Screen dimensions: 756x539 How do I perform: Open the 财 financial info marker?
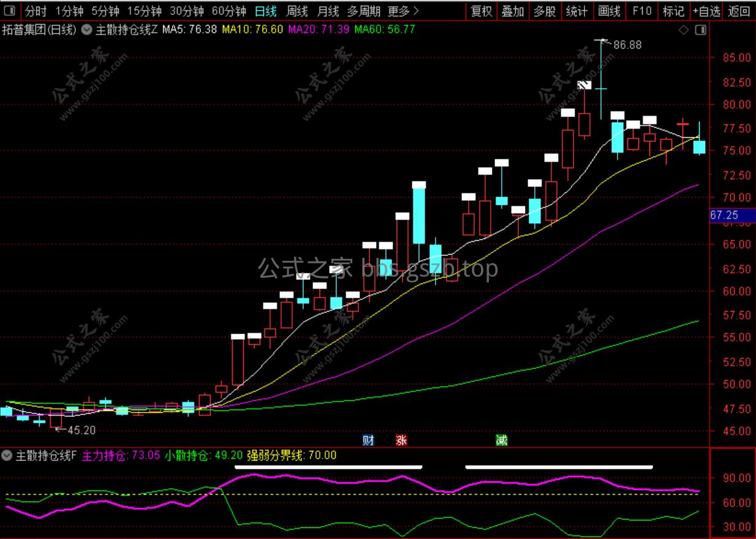(x=368, y=440)
